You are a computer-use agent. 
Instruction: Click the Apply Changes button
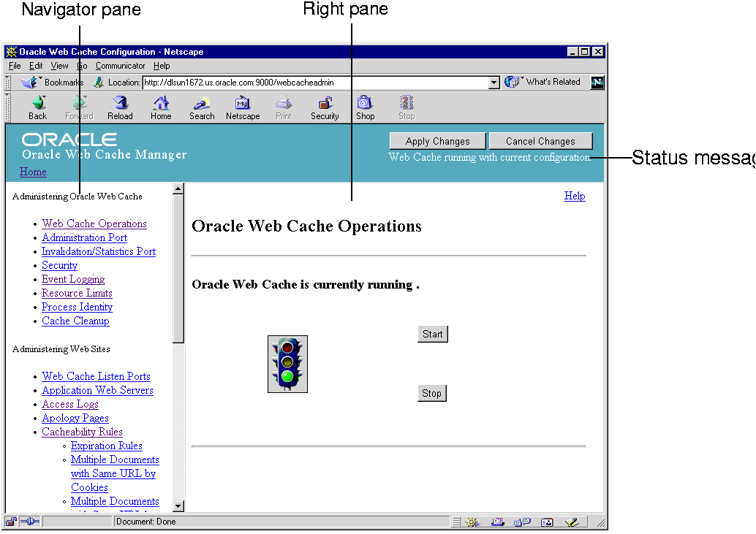click(438, 141)
